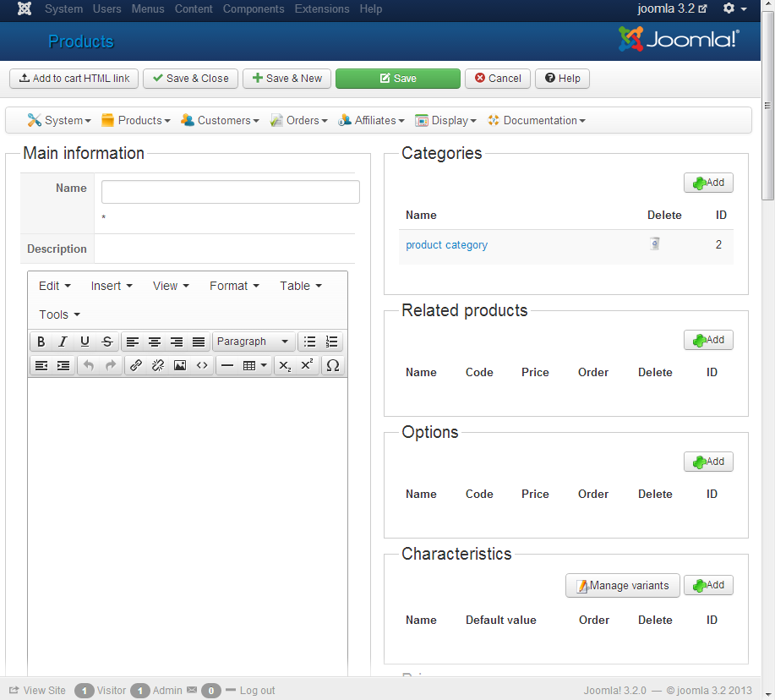Open the Paragraph format dropdown
Screen dimensions: 775x700
[253, 342]
